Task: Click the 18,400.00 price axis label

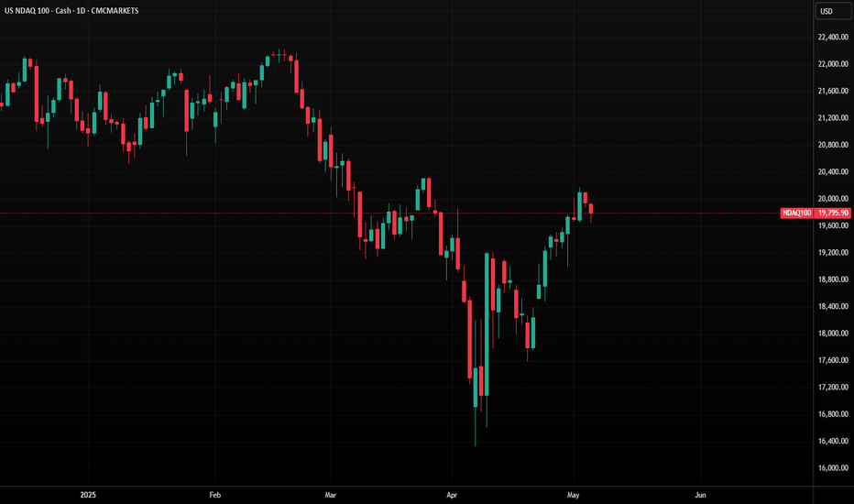Action: (833, 307)
